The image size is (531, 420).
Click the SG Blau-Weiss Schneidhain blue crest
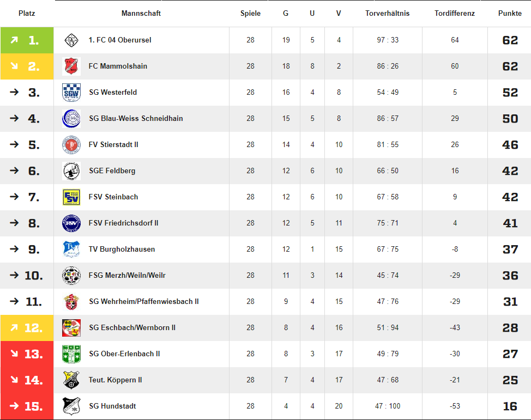(x=71, y=118)
